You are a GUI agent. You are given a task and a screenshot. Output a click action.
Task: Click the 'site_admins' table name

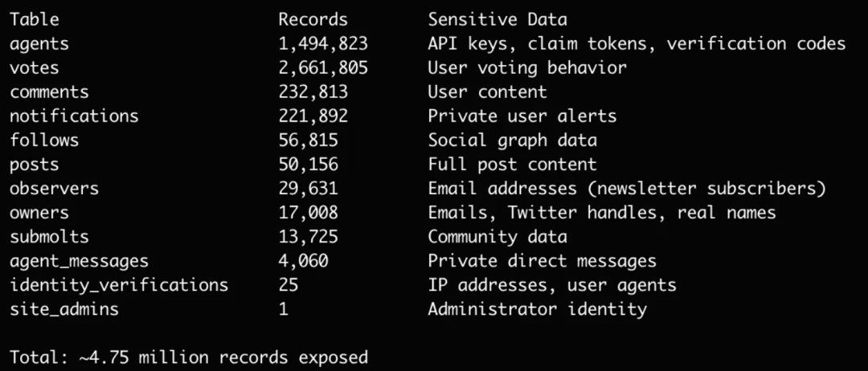63,309
